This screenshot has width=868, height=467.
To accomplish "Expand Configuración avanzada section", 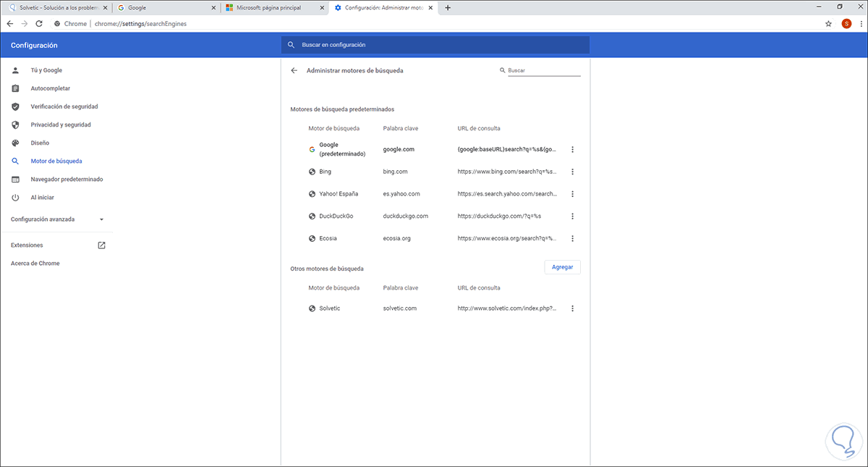I will (57, 219).
